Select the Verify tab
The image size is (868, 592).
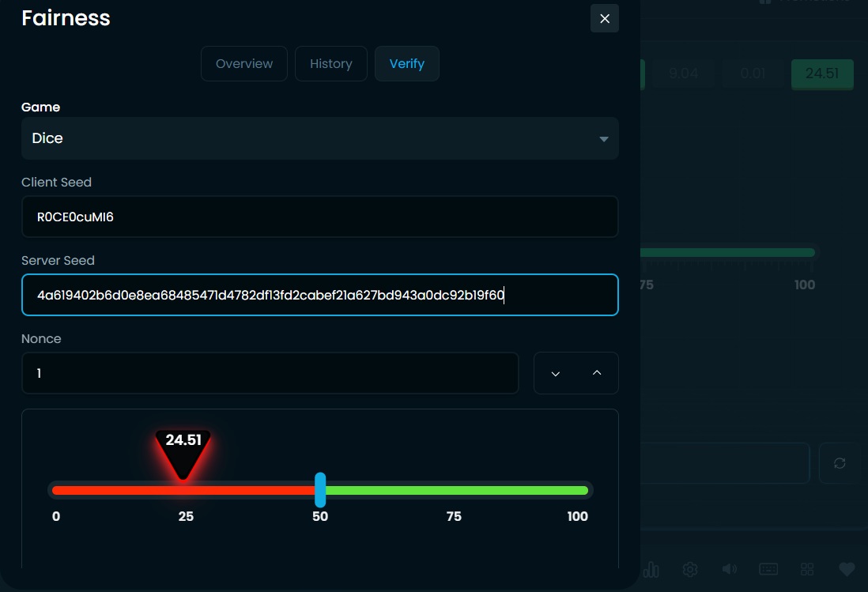[407, 63]
